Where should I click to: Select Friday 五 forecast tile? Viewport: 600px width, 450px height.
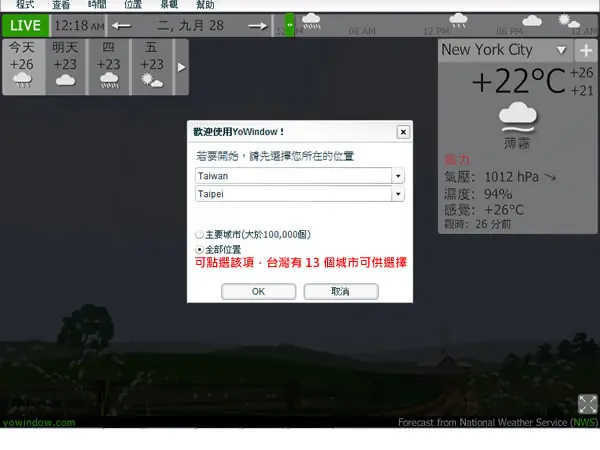(x=152, y=67)
